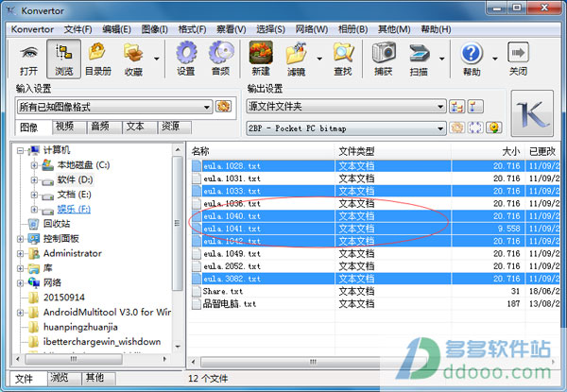Click the folder tree icon beside output folder
Screen dimensions: 567x392
[456, 107]
